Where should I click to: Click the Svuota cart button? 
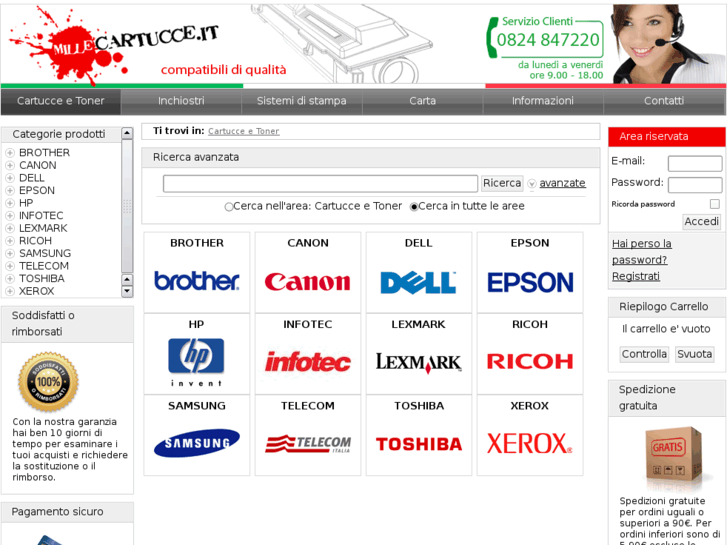695,354
